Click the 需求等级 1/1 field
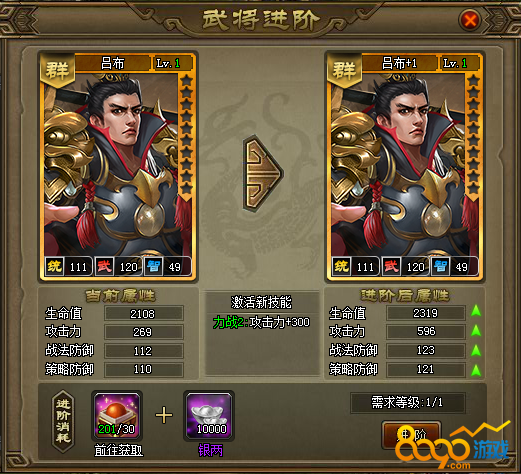This screenshot has height=474, width=521. 407,403
